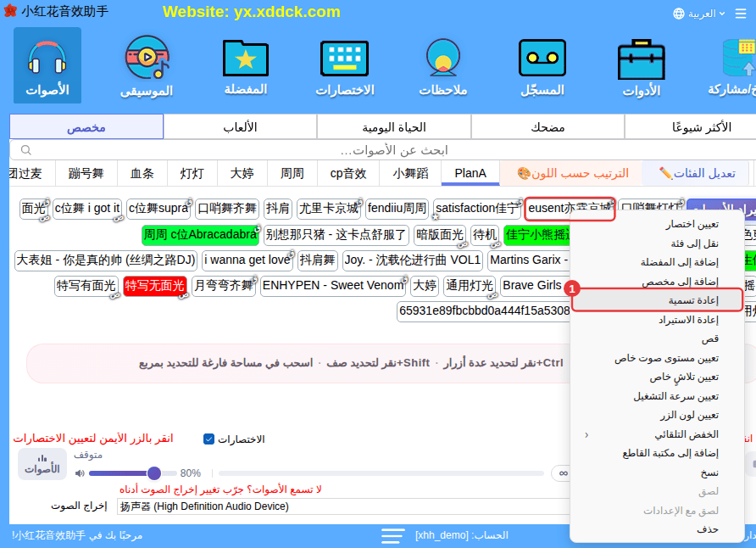The width and height of the screenshot is (756, 548).
Task: Select the 周周 category tab
Action: (292, 173)
